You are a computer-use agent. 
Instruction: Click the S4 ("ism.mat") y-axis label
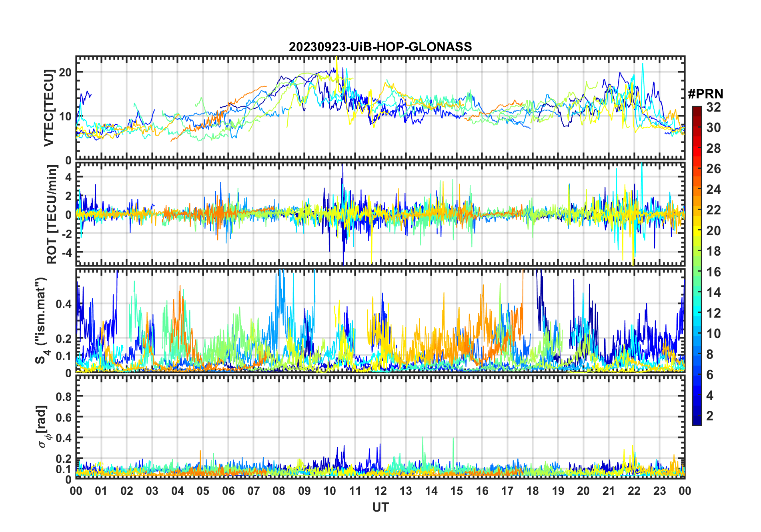tap(41, 320)
